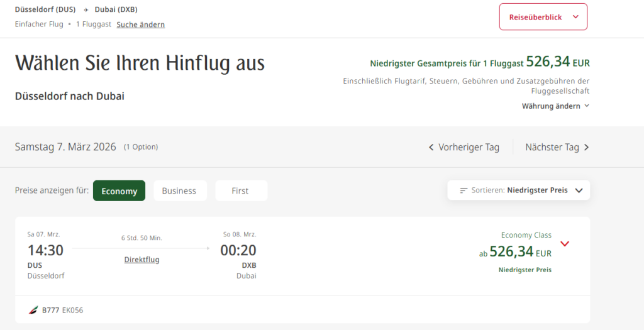Click the Suche ändern link
Viewport: 644px width, 330px height.
[140, 25]
